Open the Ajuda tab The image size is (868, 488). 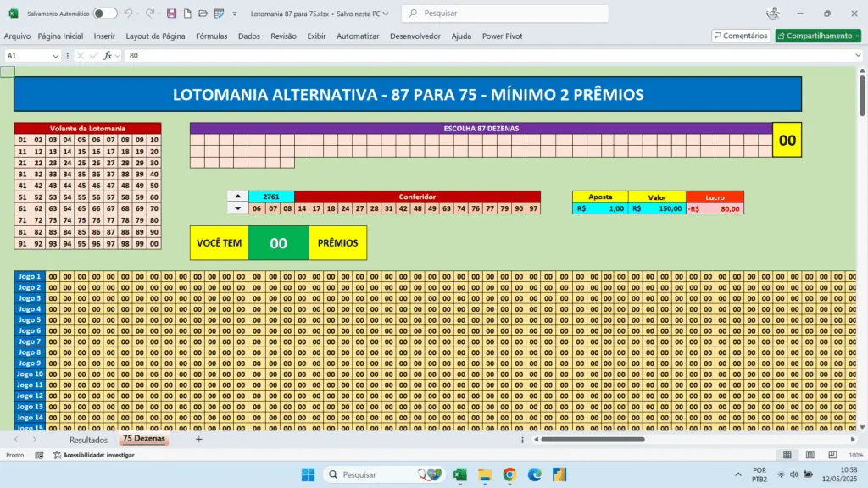pyautogui.click(x=461, y=36)
